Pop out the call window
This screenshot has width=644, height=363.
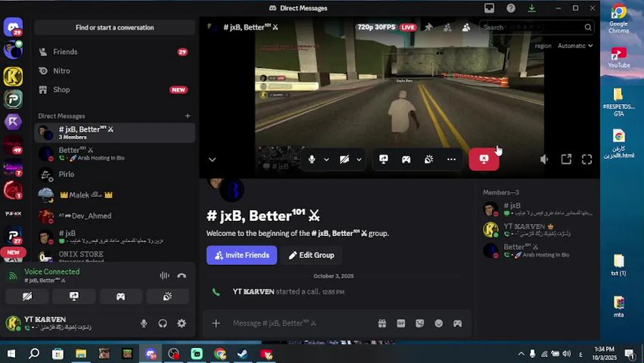point(566,159)
